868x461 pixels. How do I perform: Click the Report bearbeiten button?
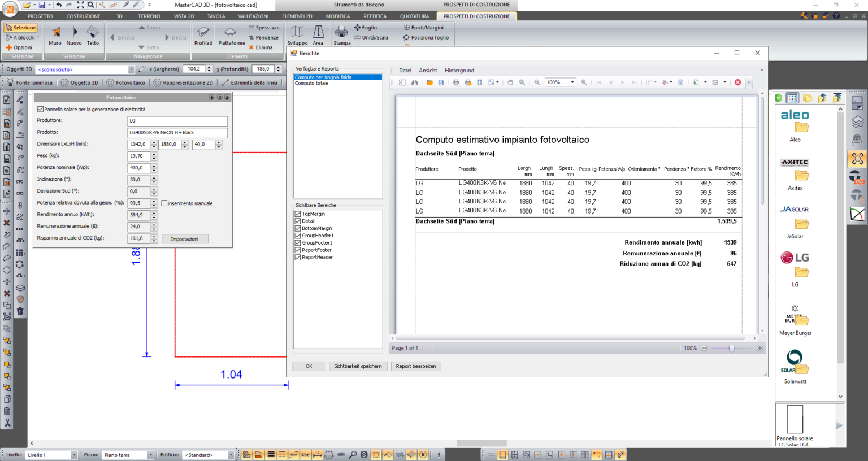(416, 366)
